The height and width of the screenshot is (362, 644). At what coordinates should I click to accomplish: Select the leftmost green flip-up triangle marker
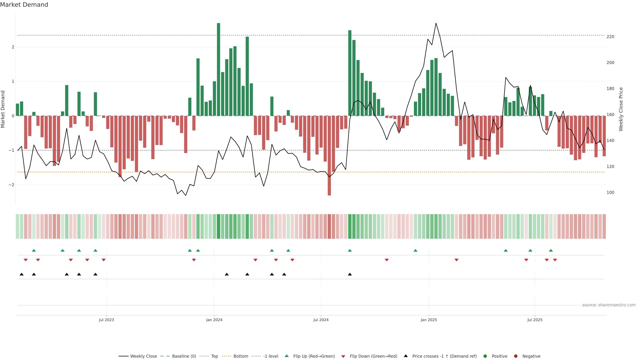click(34, 251)
